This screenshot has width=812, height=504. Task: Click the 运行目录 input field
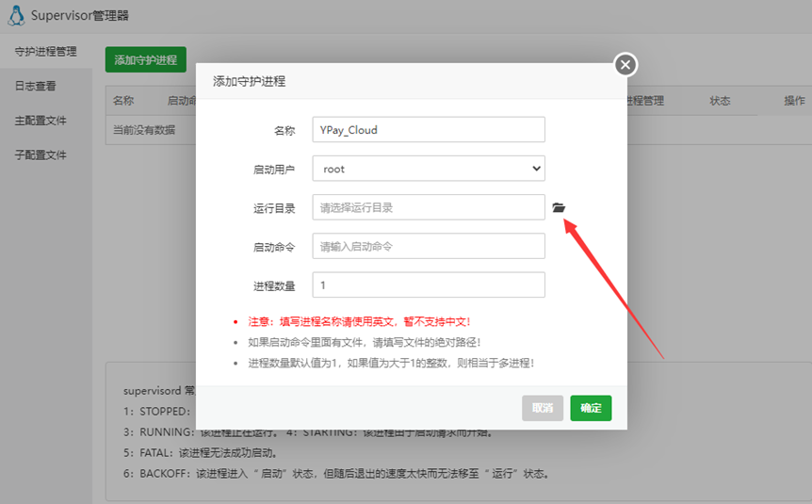[429, 207]
